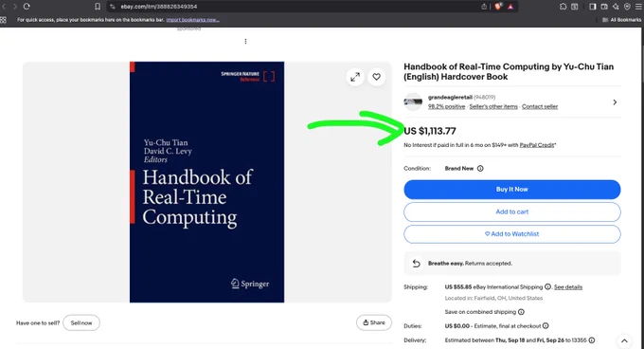Screen dimensions: 644x349
Task: Expand seller details with the chevron
Action: (615, 101)
